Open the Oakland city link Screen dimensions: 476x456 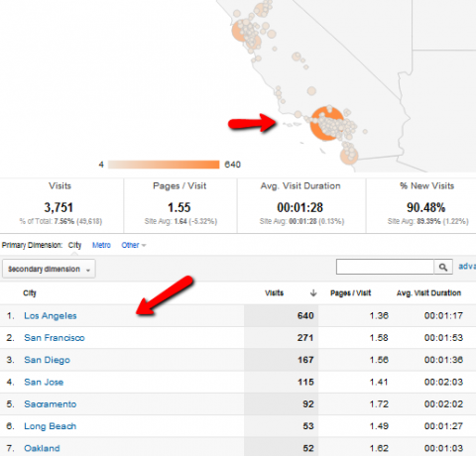pyautogui.click(x=42, y=448)
